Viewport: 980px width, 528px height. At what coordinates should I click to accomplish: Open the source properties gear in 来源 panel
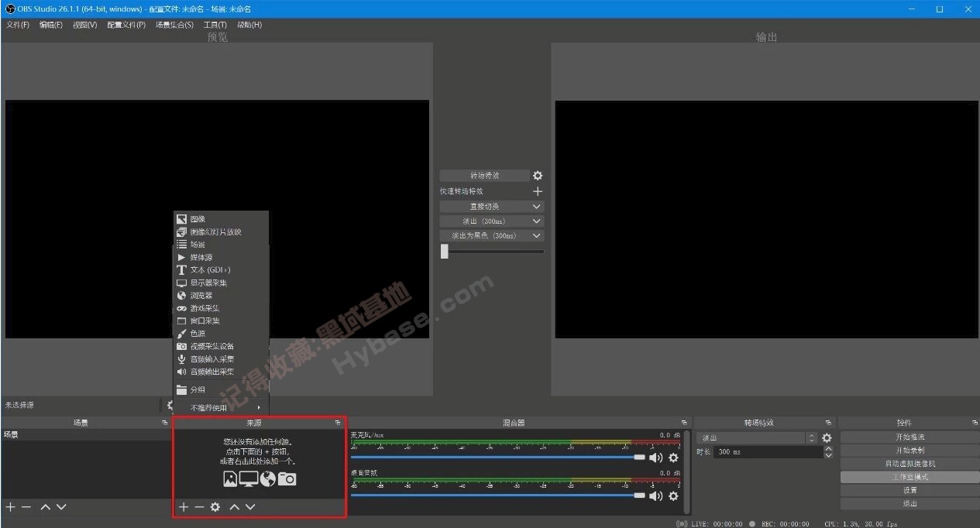(x=215, y=506)
